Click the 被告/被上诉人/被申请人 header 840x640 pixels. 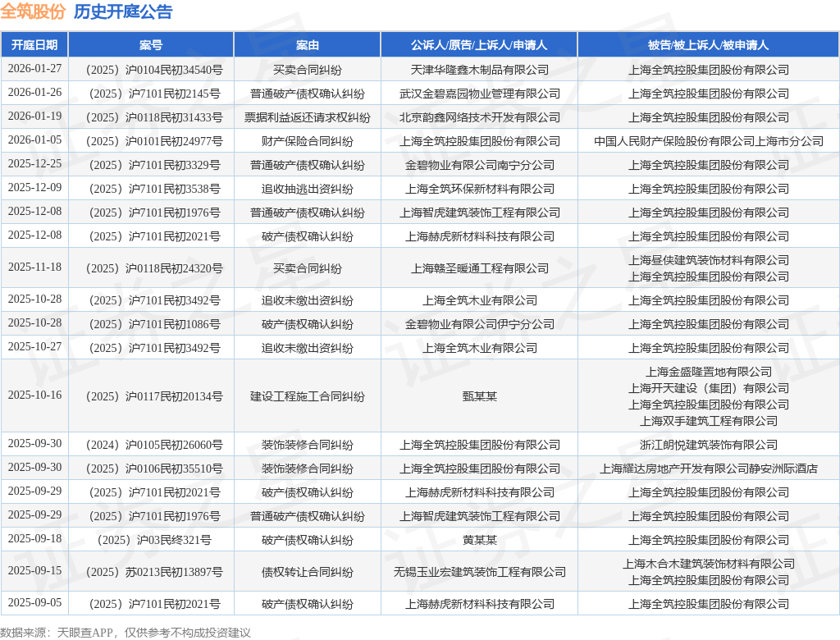(708, 45)
